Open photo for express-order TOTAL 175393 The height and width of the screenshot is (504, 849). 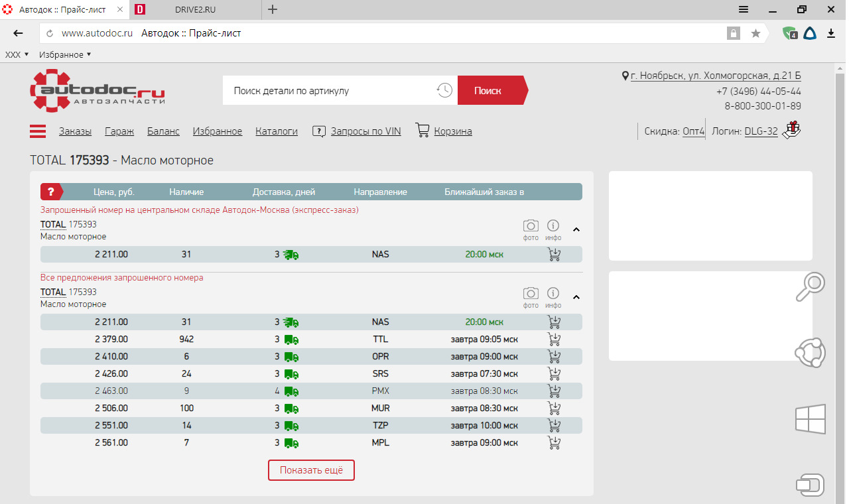point(531,229)
